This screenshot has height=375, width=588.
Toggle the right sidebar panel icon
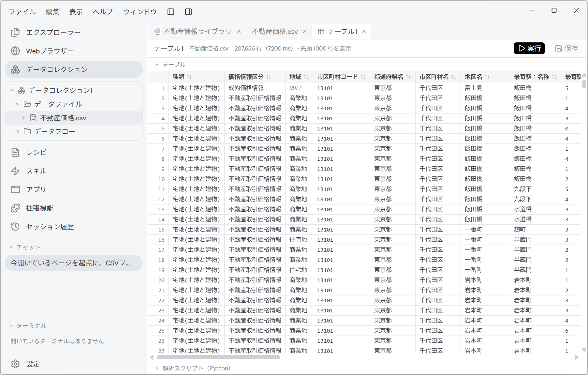[188, 12]
